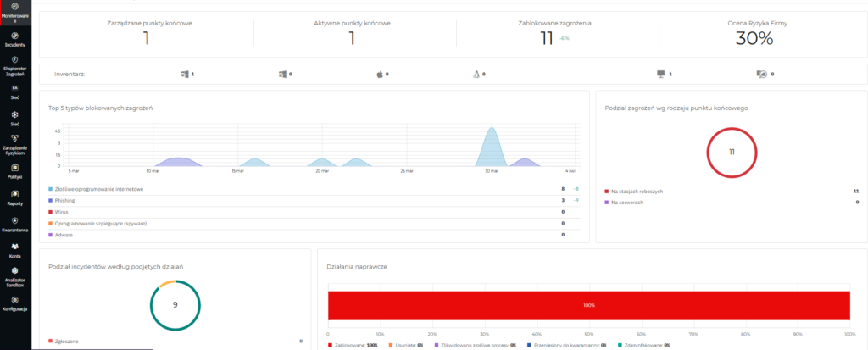Click the Linux penguin inventory icon

[476, 75]
